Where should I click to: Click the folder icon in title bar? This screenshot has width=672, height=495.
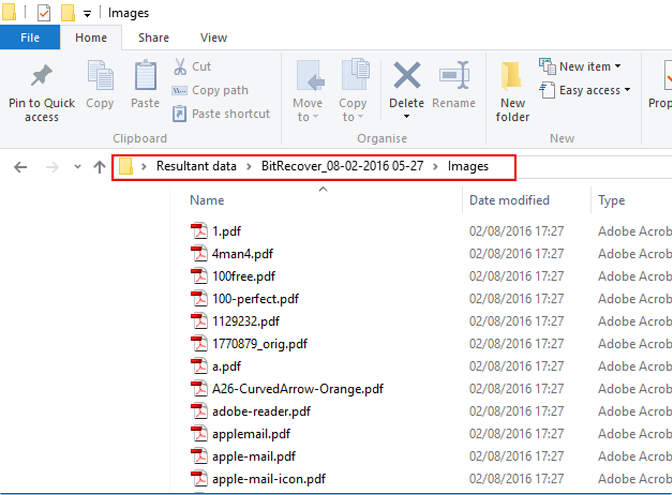[9, 12]
